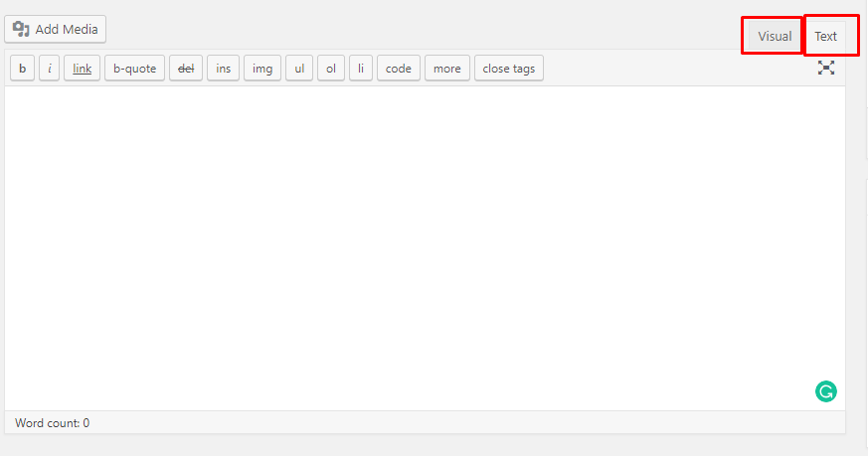
Task: Open the green Grammarly icon
Action: [826, 391]
